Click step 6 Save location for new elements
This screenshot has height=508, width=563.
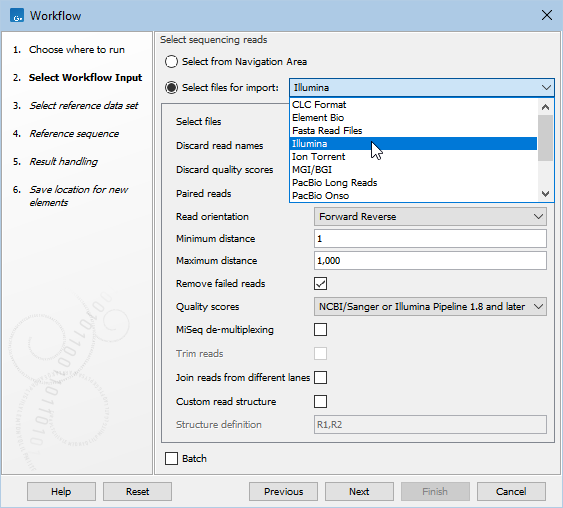[79, 196]
